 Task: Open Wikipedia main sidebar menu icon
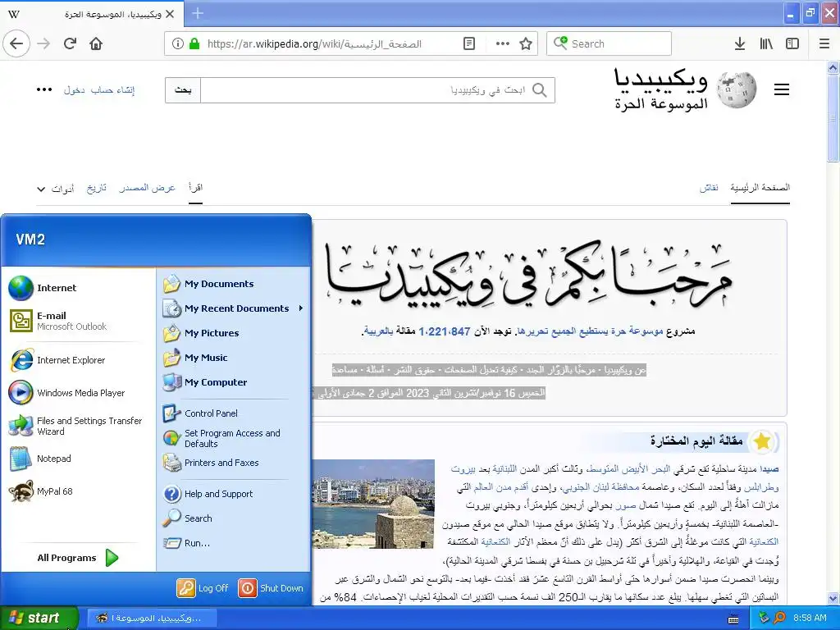point(782,89)
